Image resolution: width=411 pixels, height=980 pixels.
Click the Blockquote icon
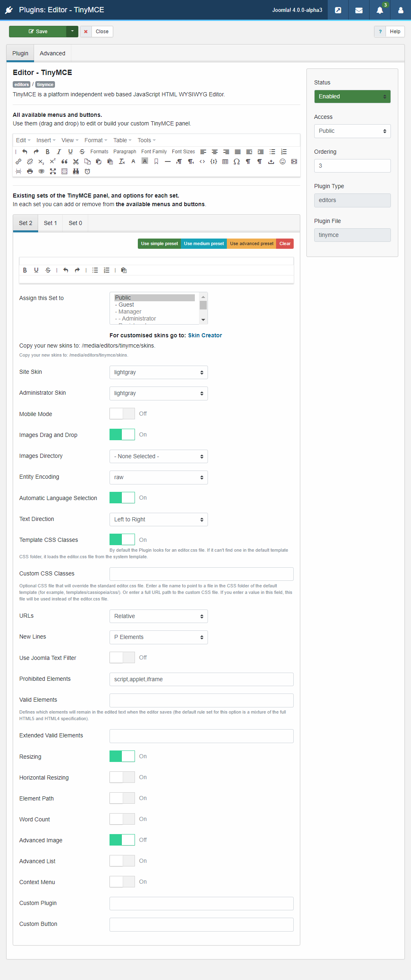[64, 161]
